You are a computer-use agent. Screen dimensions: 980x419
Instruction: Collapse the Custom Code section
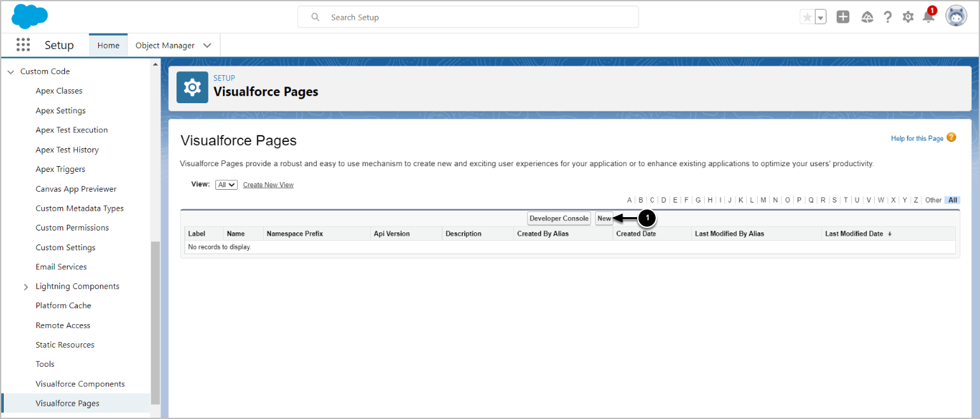click(x=10, y=72)
